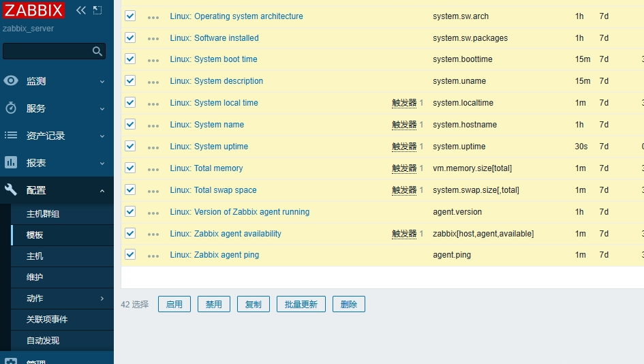Open 自动发现 menu item

[x=43, y=341]
